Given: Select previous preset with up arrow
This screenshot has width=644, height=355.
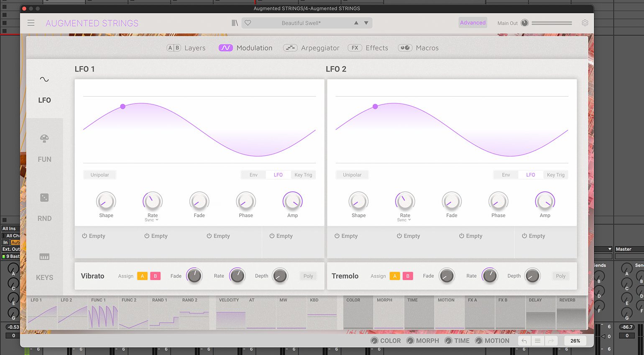Looking at the screenshot, I should (x=356, y=23).
